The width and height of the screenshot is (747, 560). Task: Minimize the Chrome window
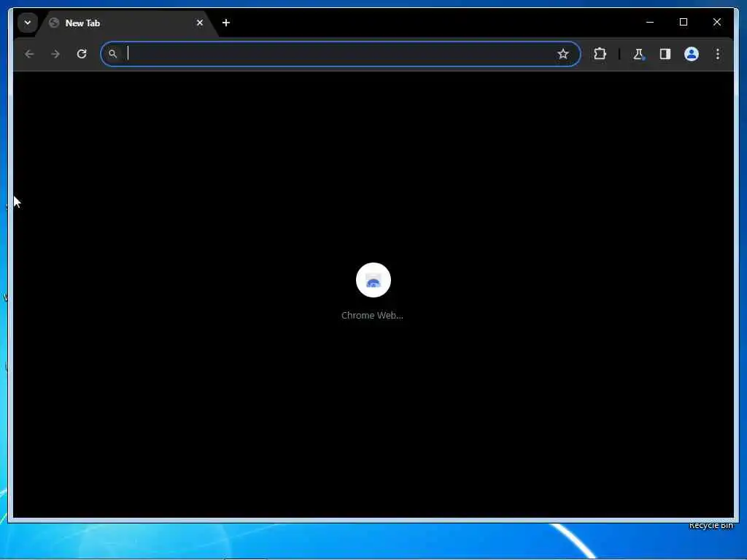[650, 22]
